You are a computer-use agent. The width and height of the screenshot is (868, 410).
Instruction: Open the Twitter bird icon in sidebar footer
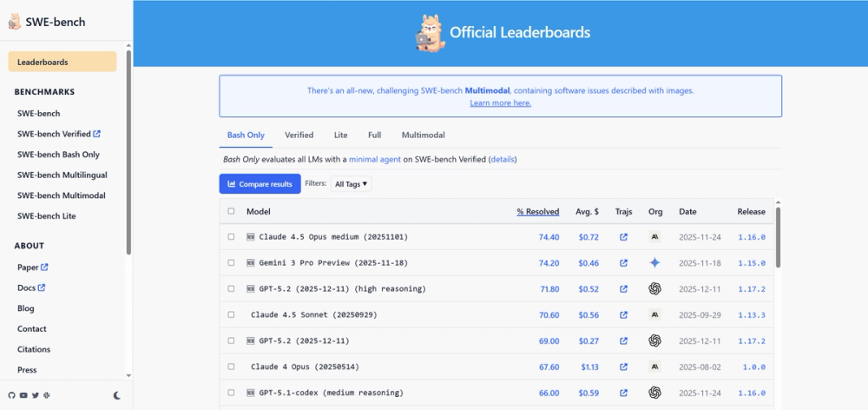click(36, 395)
